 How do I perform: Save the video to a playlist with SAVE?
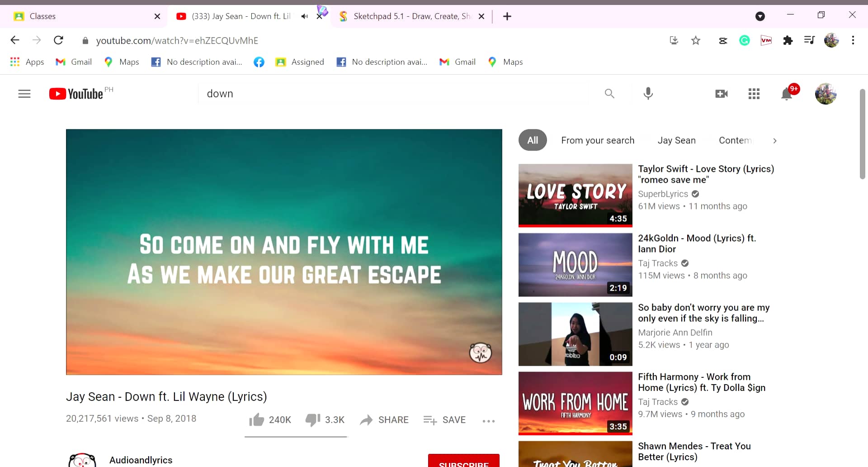tap(445, 420)
